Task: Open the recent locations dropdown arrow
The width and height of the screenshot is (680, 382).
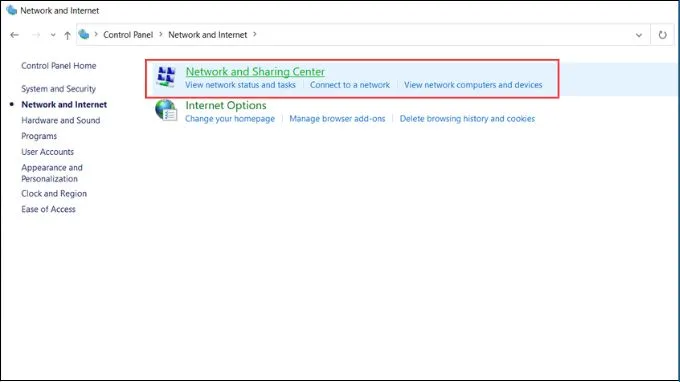Action: [52, 35]
